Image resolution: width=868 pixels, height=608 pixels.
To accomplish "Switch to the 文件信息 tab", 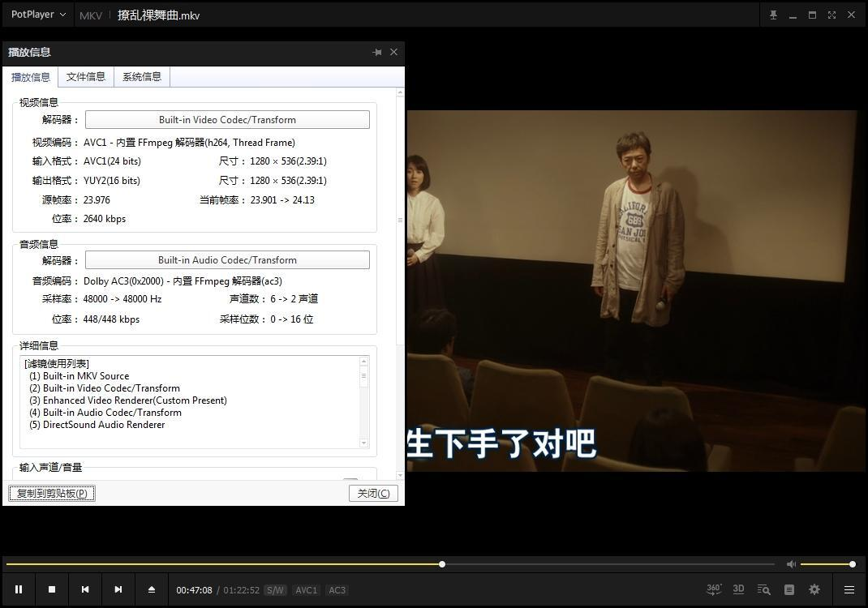I will (86, 76).
